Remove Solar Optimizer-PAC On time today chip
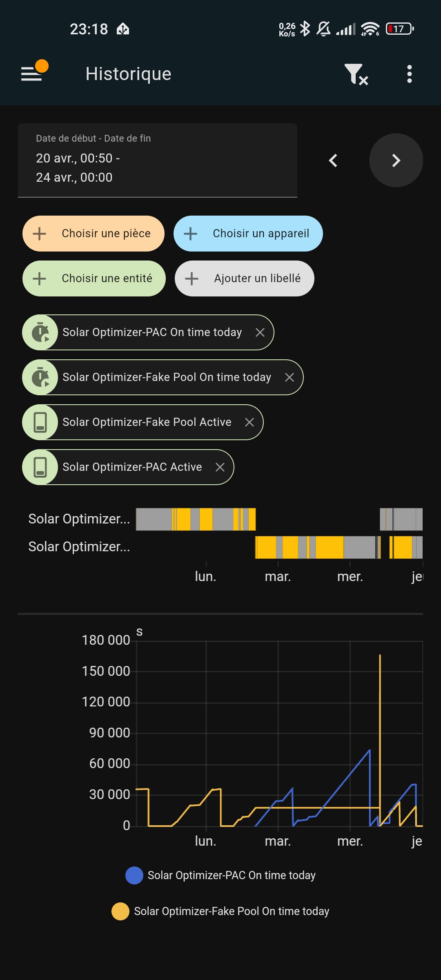This screenshot has height=980, width=441. click(x=260, y=332)
